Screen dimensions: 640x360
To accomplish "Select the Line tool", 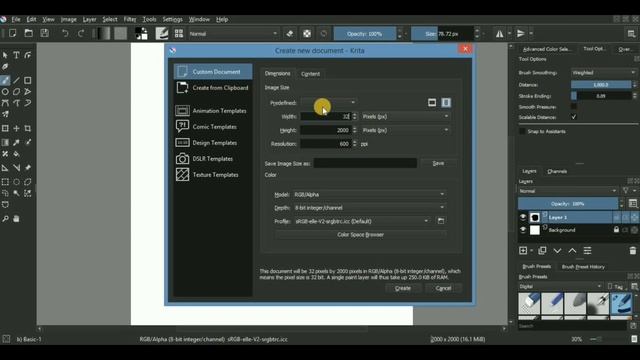I will coord(16,80).
